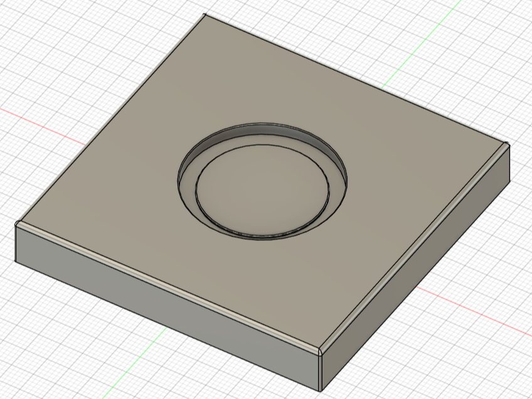Select the rounded fillet along the right top edge

coord(414,247)
